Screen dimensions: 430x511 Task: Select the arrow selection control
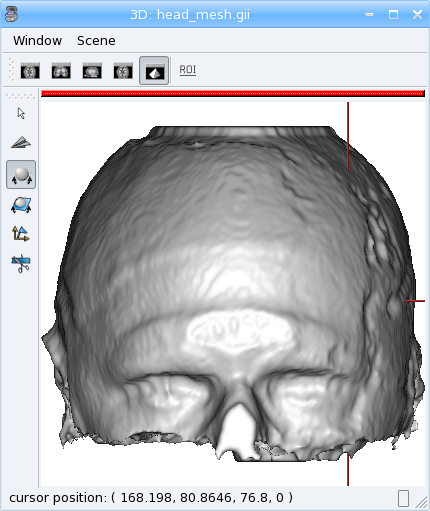[x=21, y=113]
